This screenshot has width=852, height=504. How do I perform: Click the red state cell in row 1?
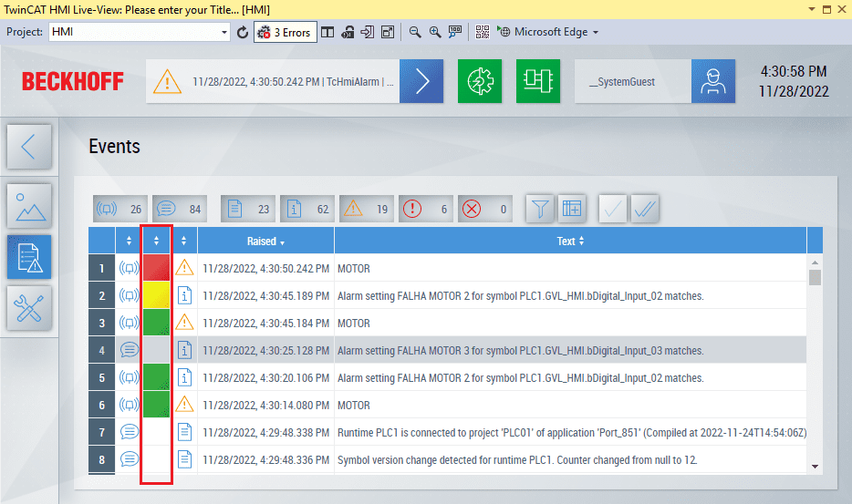pyautogui.click(x=157, y=268)
